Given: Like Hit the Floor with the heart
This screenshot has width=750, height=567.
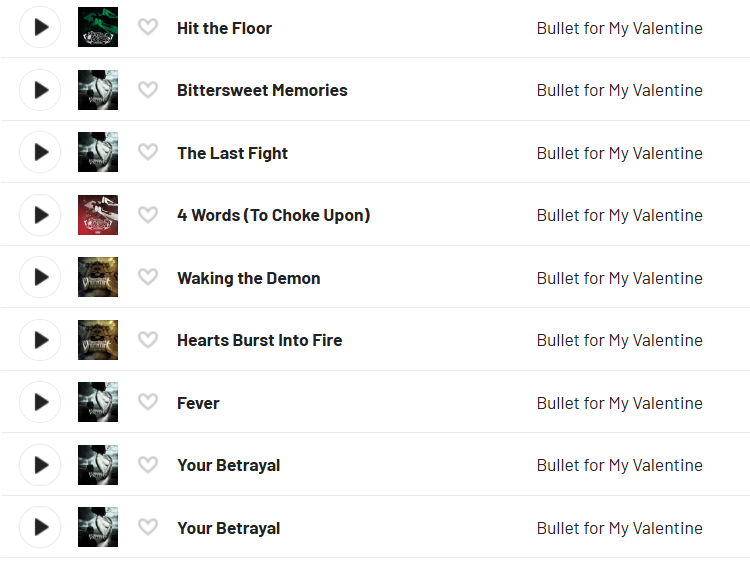Looking at the screenshot, I should [148, 27].
